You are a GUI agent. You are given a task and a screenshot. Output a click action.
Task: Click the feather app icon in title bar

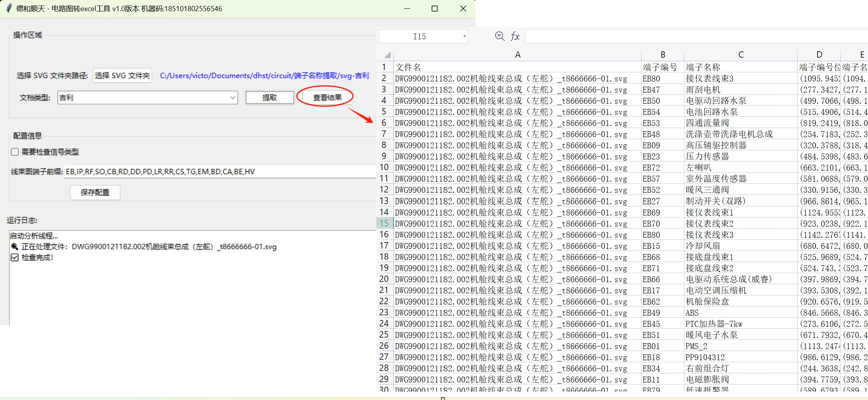coord(9,8)
